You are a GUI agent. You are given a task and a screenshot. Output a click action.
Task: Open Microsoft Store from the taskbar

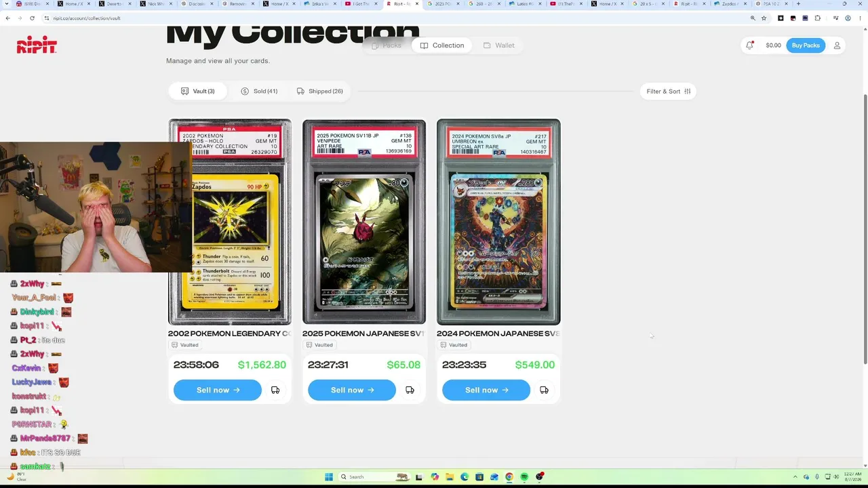pos(479,476)
